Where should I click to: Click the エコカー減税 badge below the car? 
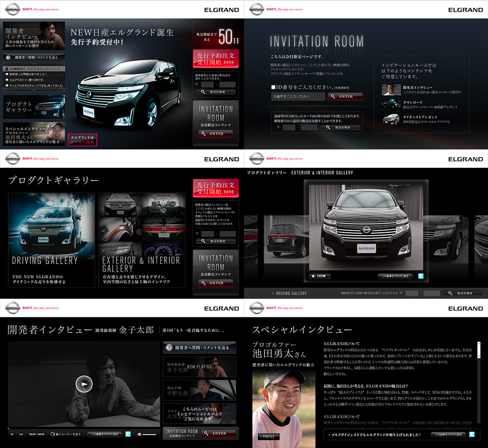[82, 140]
